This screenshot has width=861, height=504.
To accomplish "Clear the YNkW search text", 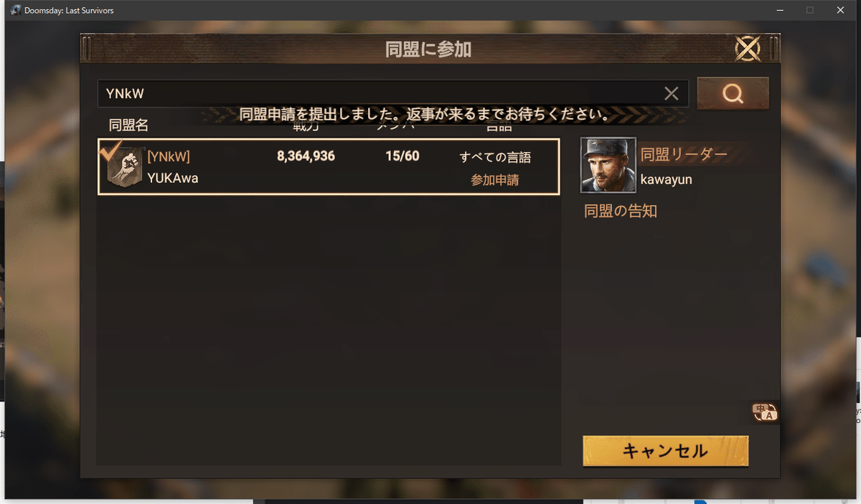I will 671,93.
